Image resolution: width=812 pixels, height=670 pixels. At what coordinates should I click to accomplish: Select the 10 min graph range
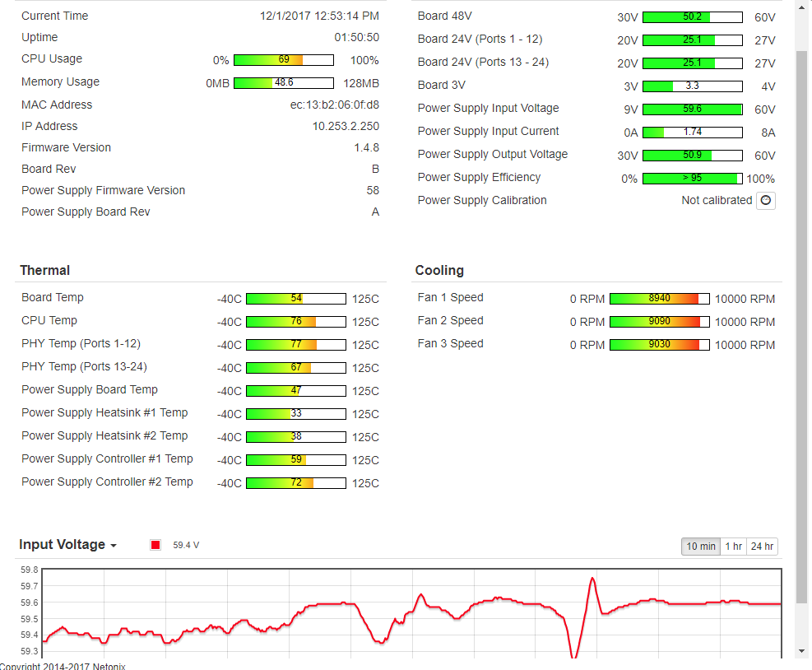pos(701,547)
